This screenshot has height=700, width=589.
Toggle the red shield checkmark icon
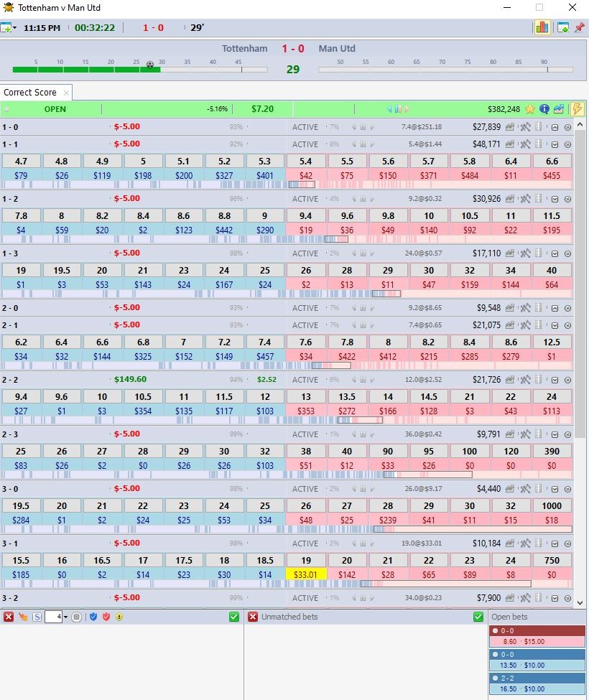[106, 617]
